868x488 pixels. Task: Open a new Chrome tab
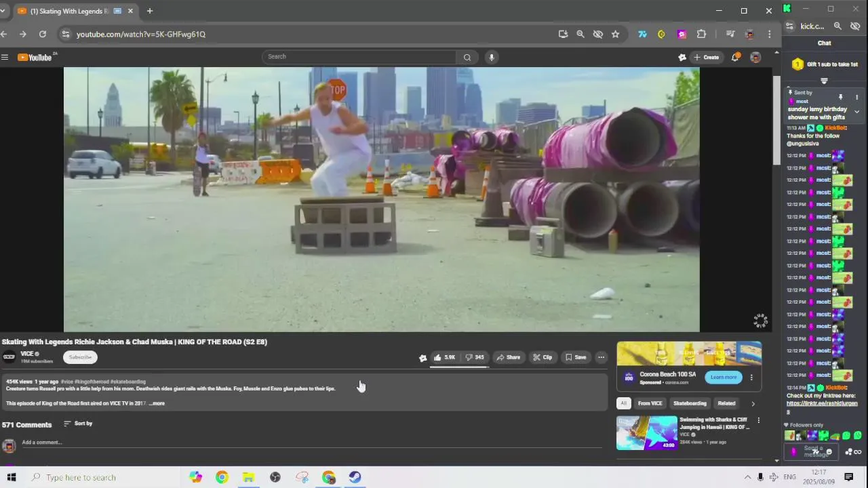tap(150, 11)
